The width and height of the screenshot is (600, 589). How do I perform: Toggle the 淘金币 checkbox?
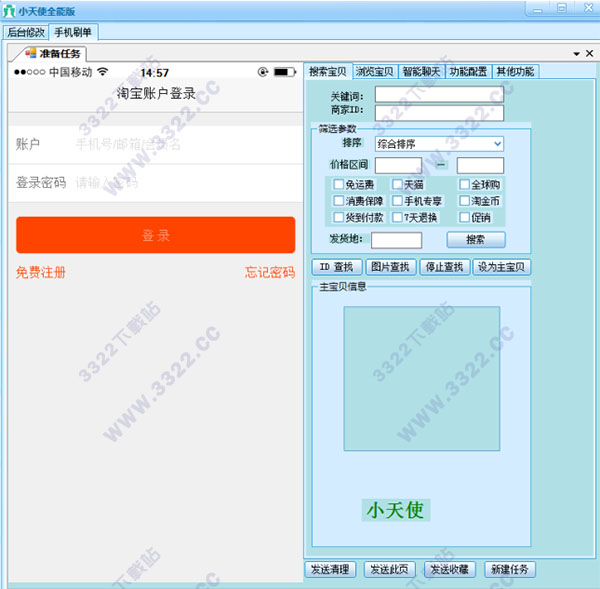coord(464,201)
